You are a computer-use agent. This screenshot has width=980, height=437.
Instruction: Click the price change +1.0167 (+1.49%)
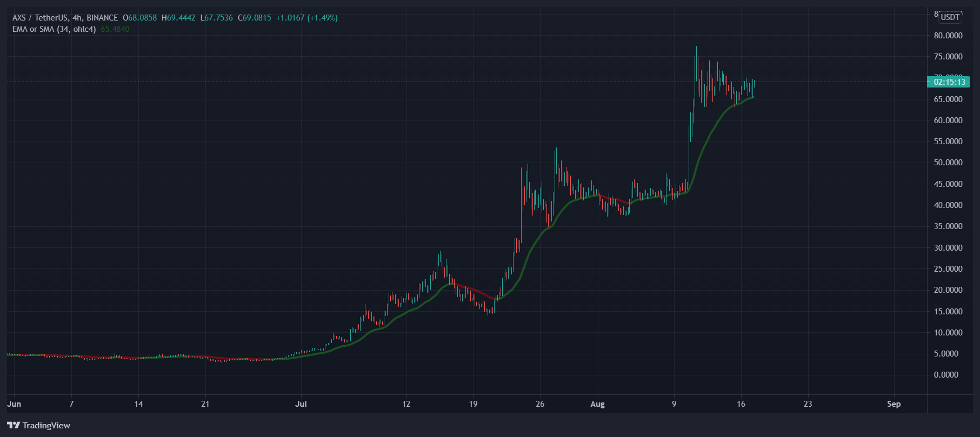point(307,18)
